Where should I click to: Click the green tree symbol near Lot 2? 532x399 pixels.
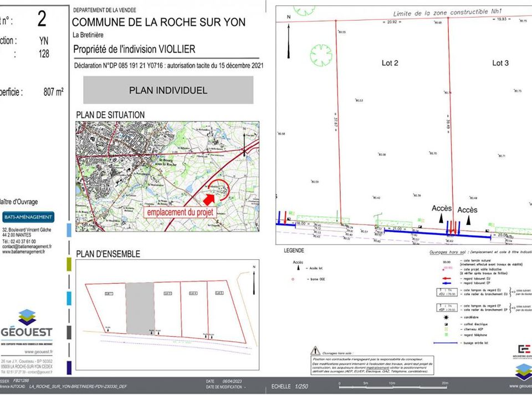(321, 55)
